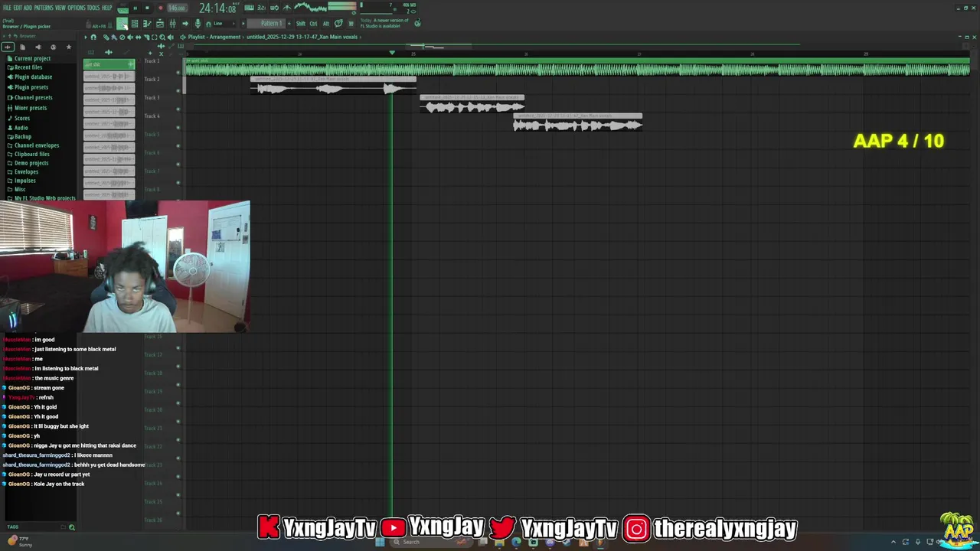This screenshot has height=551, width=980.
Task: Mute Track 4 with its green dot
Action: [x=178, y=128]
